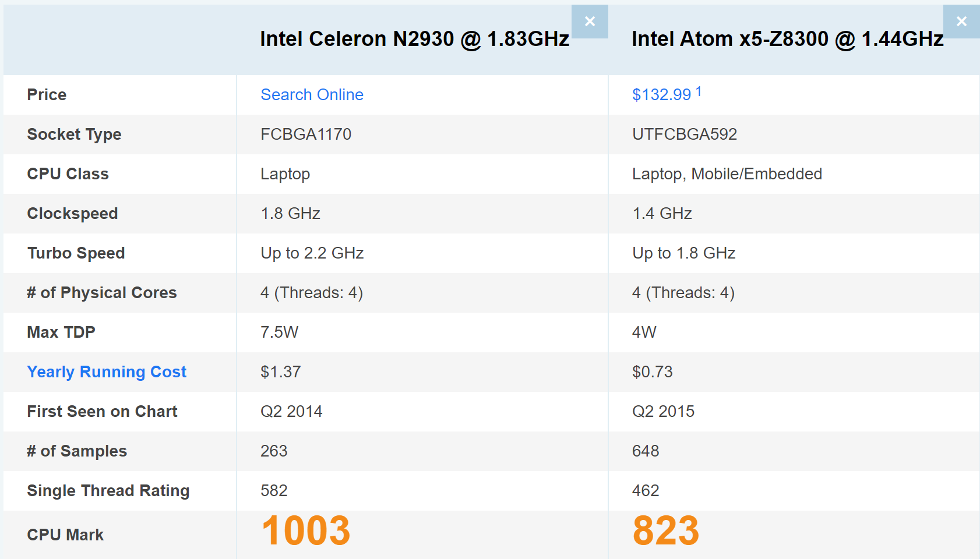Click the Clockspeed row label
980x559 pixels.
tap(72, 213)
